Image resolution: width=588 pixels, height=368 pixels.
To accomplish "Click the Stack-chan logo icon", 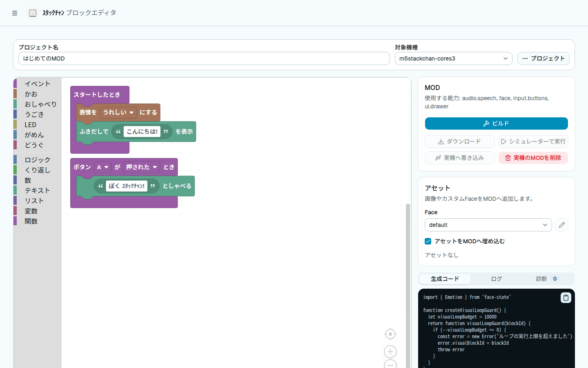I will pyautogui.click(x=33, y=13).
